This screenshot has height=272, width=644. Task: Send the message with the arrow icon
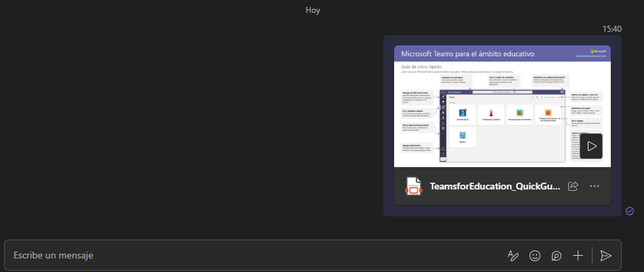(x=606, y=255)
